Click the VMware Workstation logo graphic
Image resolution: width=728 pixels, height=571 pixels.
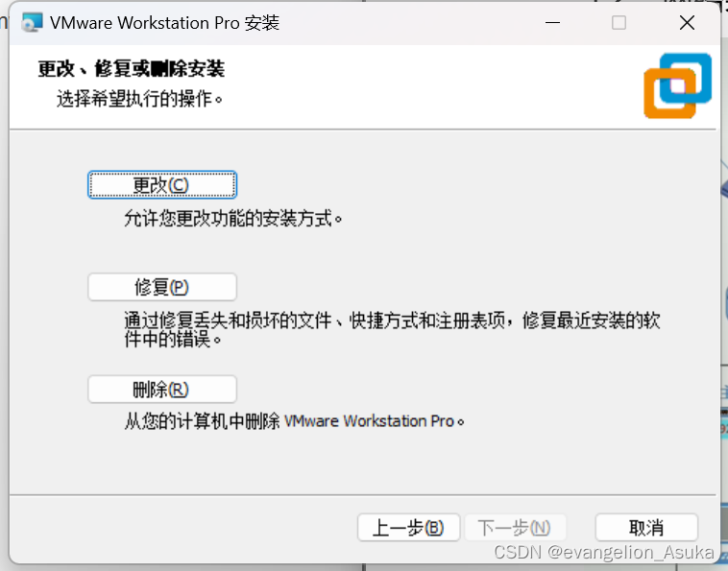tap(677, 85)
